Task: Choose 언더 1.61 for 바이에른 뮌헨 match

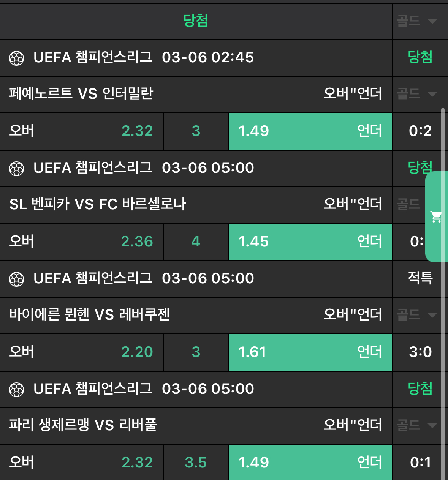Action: [x=310, y=352]
